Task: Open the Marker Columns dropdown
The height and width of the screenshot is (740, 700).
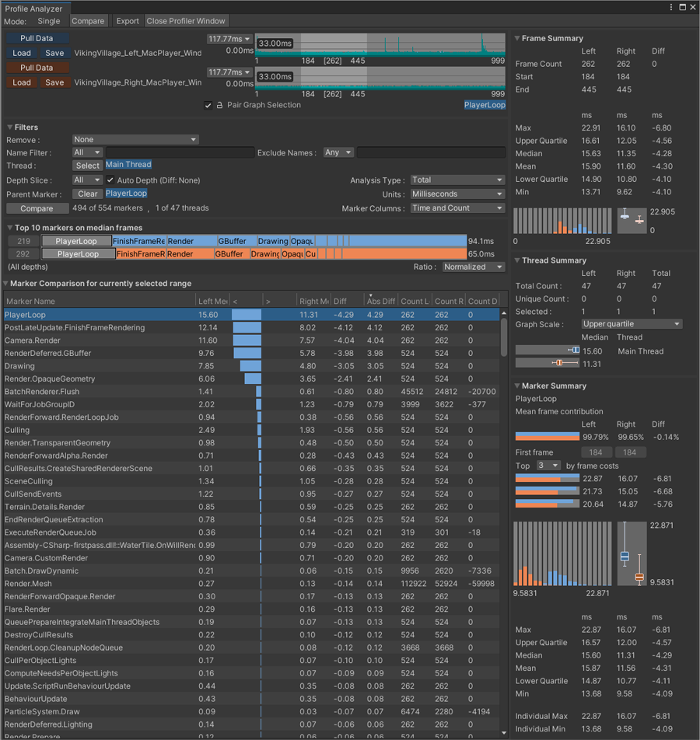Action: pyautogui.click(x=457, y=208)
